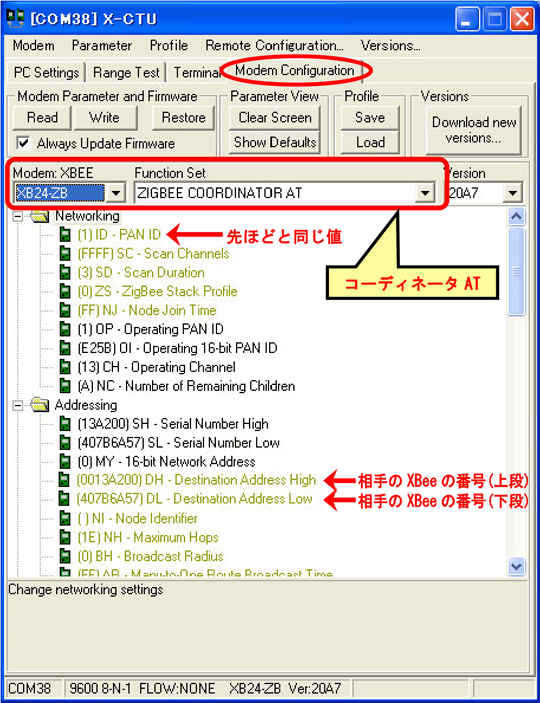Click the Read button
The image size is (540, 703).
[x=42, y=118]
